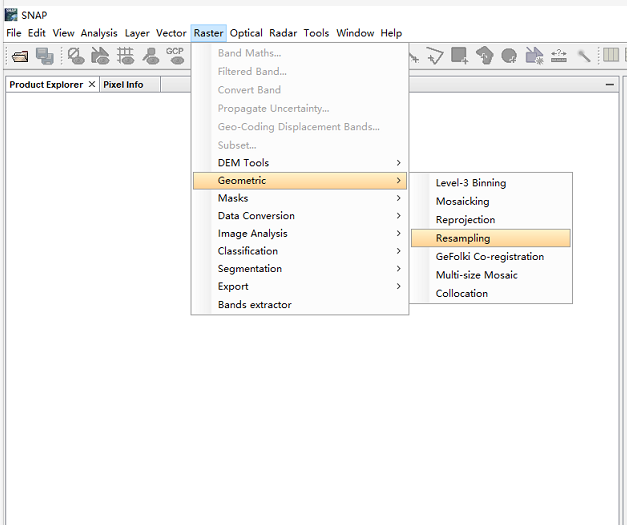This screenshot has width=627, height=525.
Task: Select Resampling in Geometric submenu
Action: (491, 238)
